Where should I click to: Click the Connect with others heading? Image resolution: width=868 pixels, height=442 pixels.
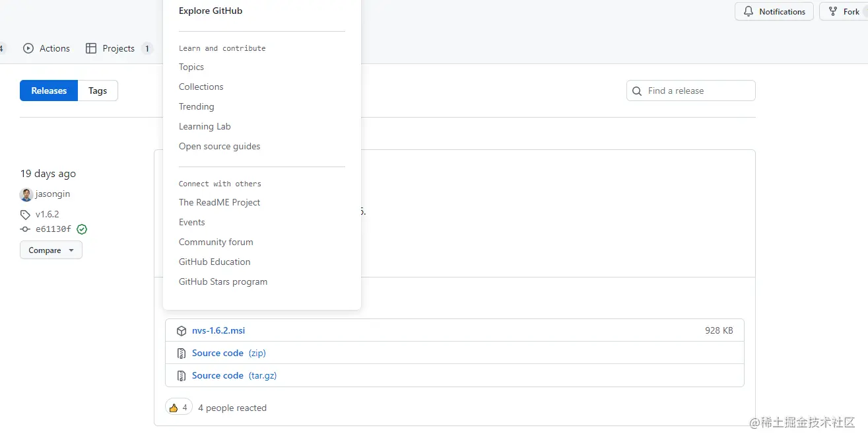point(220,184)
